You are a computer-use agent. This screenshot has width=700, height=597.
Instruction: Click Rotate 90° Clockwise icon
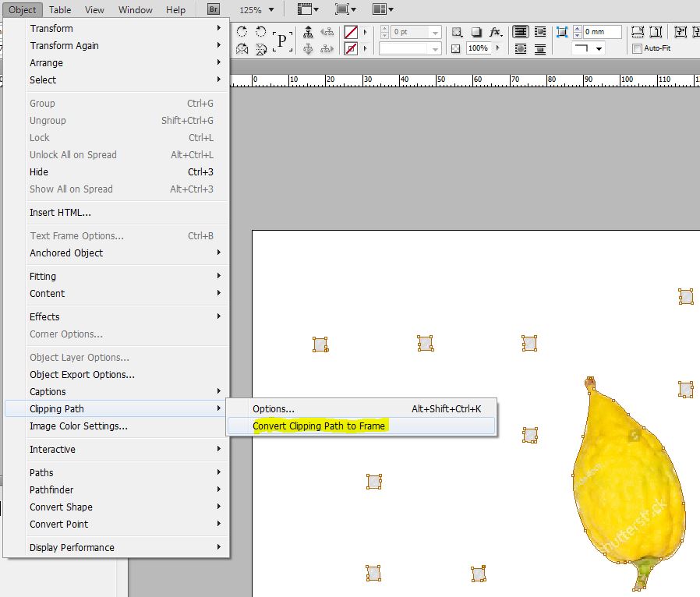point(242,31)
